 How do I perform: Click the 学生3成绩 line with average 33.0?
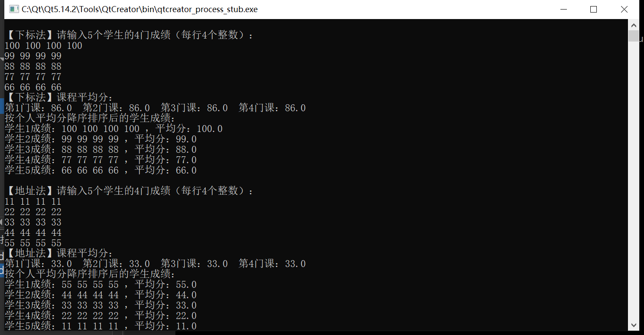point(100,305)
